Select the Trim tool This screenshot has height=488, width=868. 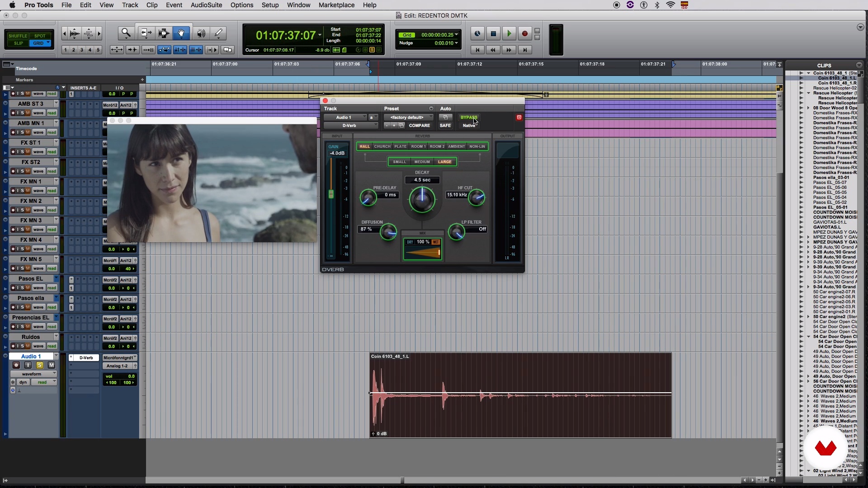pos(146,33)
